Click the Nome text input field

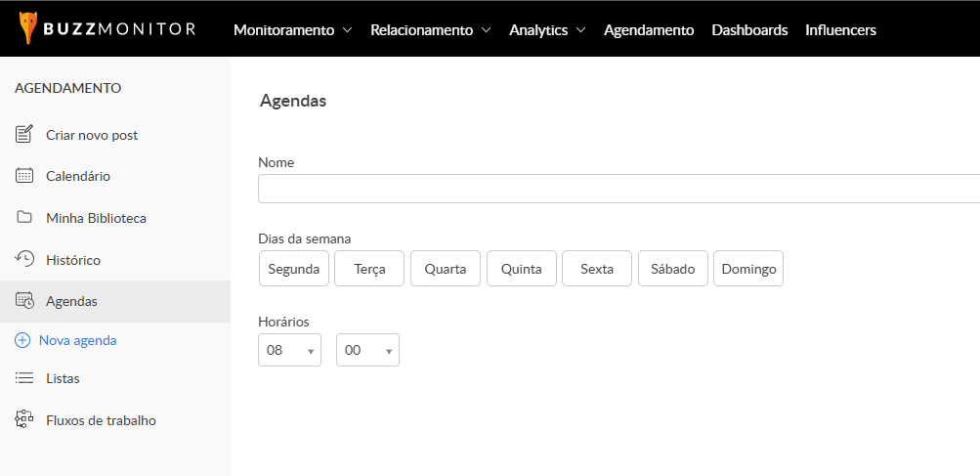618,189
